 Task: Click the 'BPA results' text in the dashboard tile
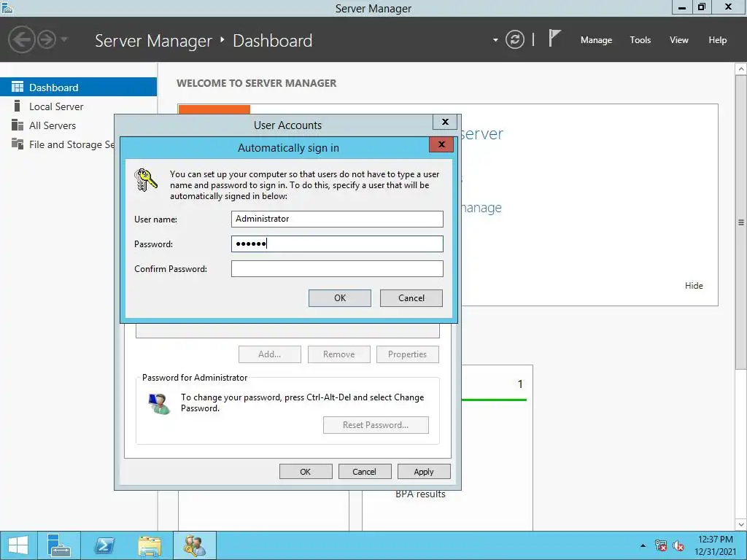coord(420,494)
